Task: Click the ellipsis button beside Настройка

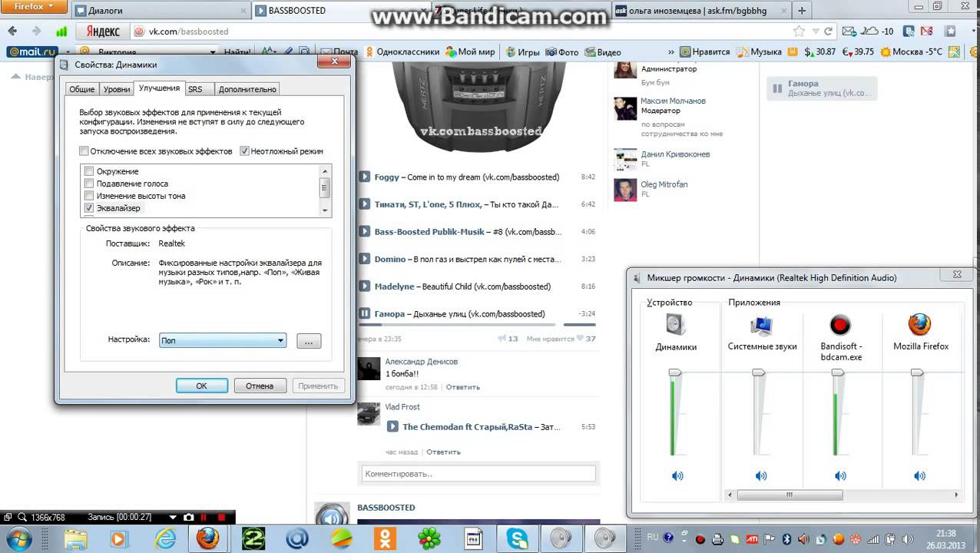Action: tap(309, 342)
